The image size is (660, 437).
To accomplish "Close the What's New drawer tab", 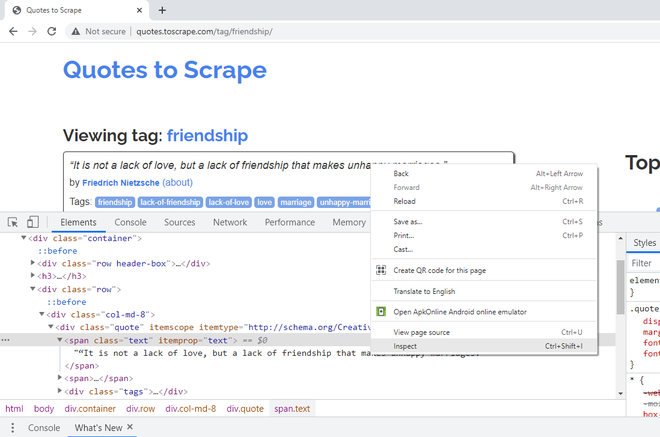I will click(130, 427).
